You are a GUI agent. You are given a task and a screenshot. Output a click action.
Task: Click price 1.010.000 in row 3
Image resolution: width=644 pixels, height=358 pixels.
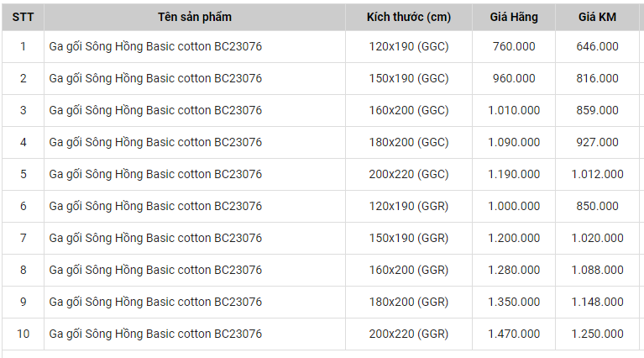click(514, 111)
